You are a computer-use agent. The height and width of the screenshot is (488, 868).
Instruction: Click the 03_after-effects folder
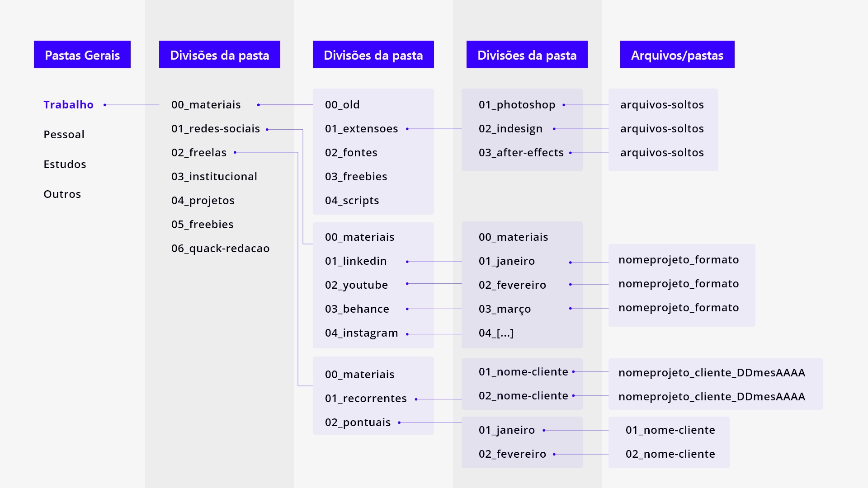521,153
